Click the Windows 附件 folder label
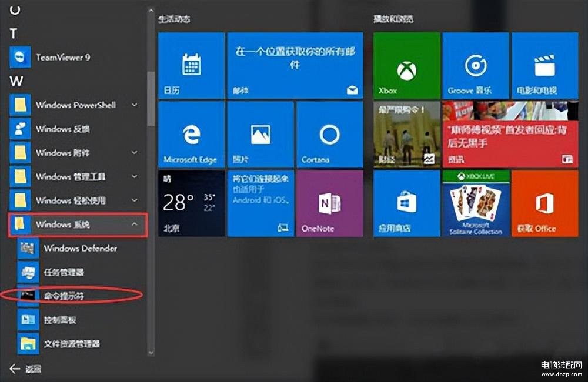Image resolution: width=588 pixels, height=382 pixels. (x=63, y=153)
